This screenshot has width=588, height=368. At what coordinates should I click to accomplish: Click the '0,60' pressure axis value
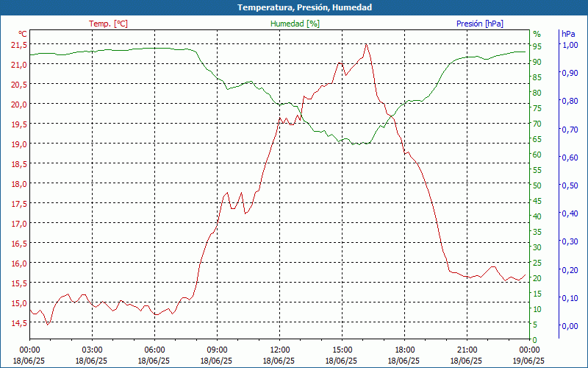point(570,158)
